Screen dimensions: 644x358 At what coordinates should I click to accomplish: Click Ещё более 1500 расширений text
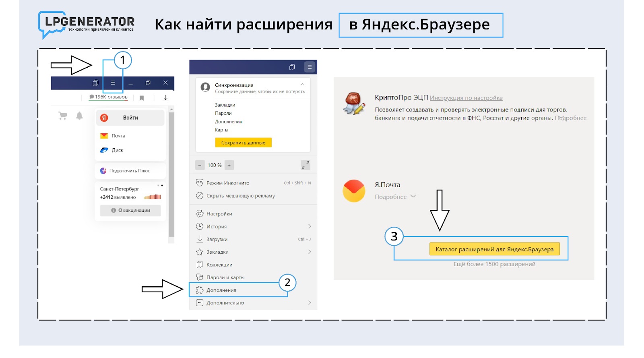[x=495, y=264]
